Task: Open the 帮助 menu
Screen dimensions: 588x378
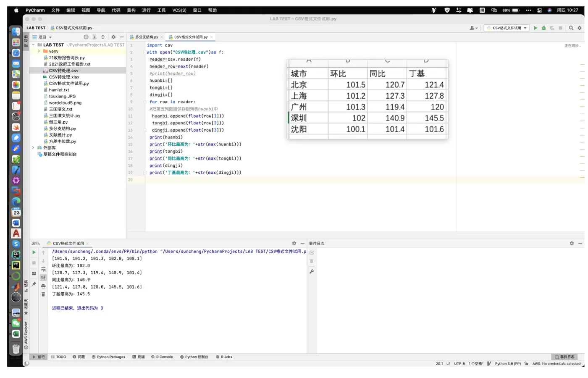Action: click(x=213, y=10)
